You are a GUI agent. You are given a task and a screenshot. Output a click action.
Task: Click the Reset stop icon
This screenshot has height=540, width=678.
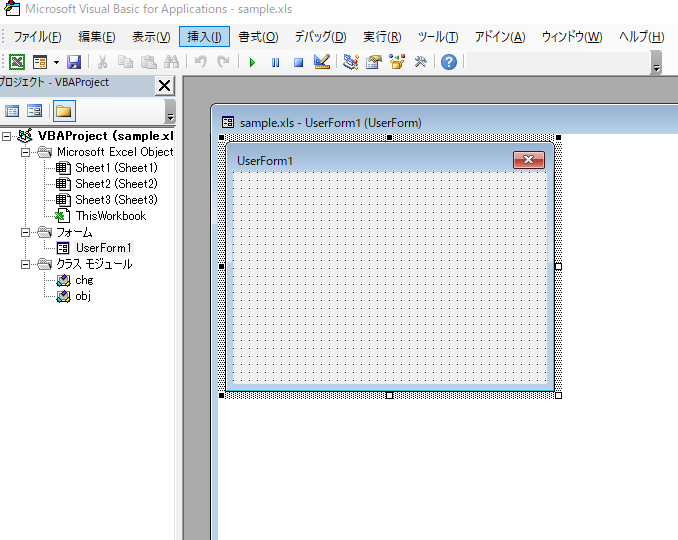298,63
